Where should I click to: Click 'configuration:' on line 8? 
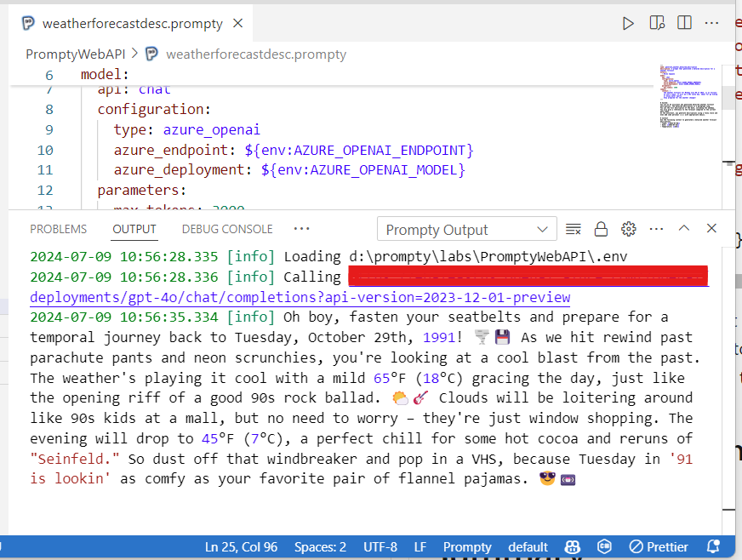coord(154,109)
